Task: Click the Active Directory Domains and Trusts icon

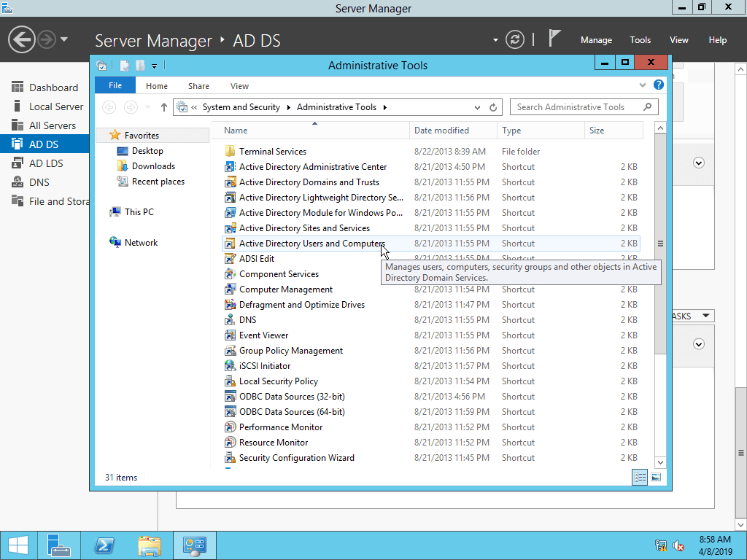Action: tap(230, 182)
